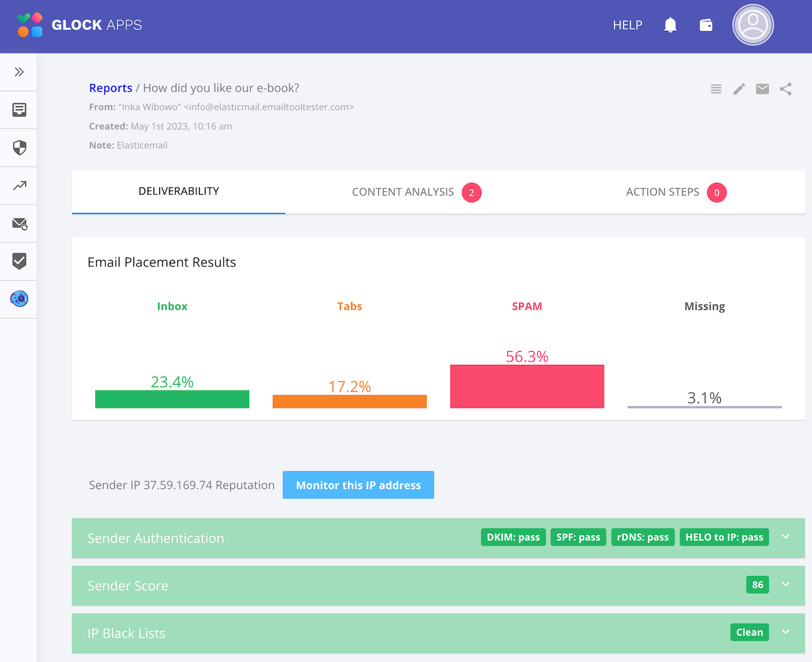The image size is (812, 662).
Task: Open the user profile avatar
Action: [x=753, y=25]
